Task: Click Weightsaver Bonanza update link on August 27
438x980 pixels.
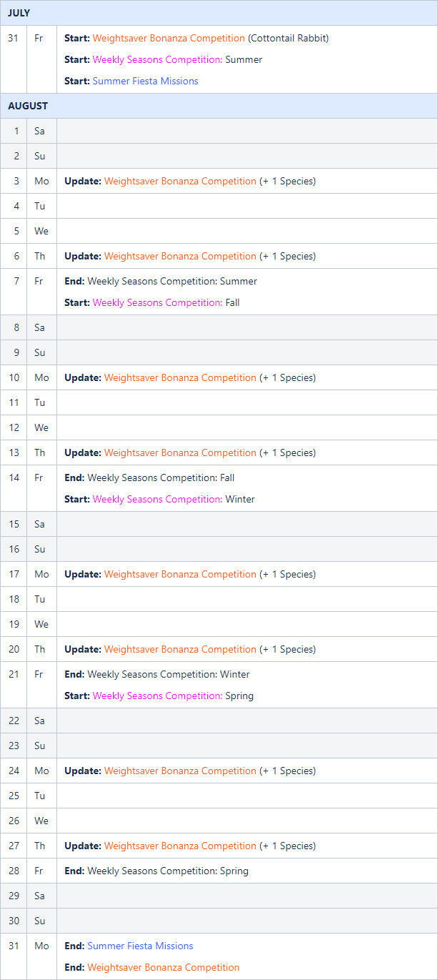Action: [180, 846]
